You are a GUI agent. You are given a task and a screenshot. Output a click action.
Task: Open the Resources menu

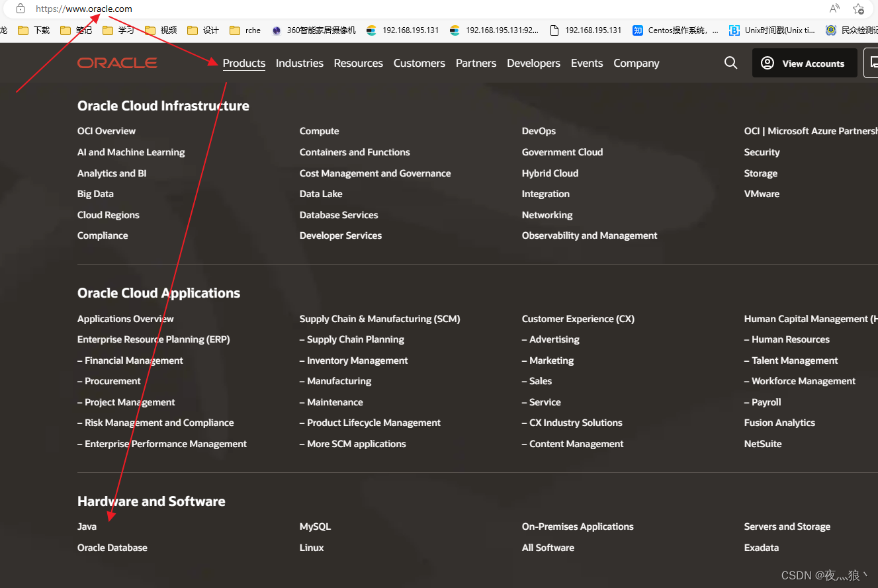tap(359, 63)
